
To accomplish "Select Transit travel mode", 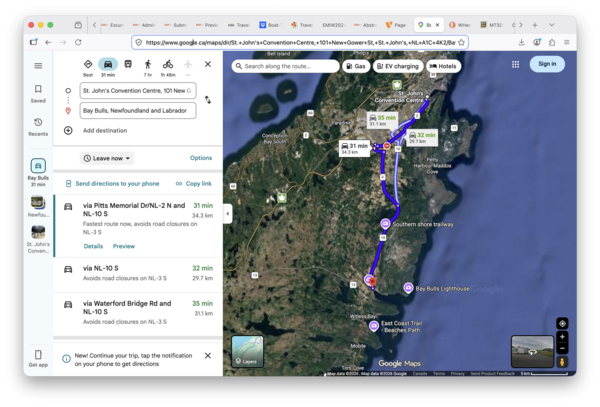I will click(x=128, y=64).
